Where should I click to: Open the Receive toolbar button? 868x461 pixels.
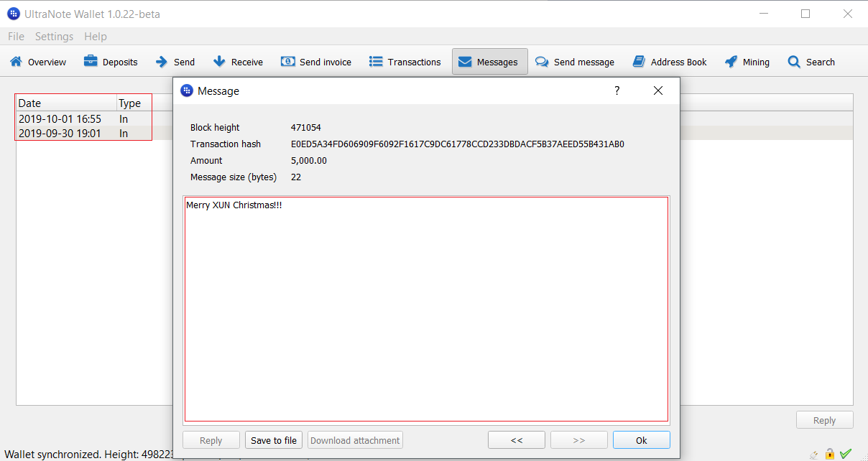(238, 62)
